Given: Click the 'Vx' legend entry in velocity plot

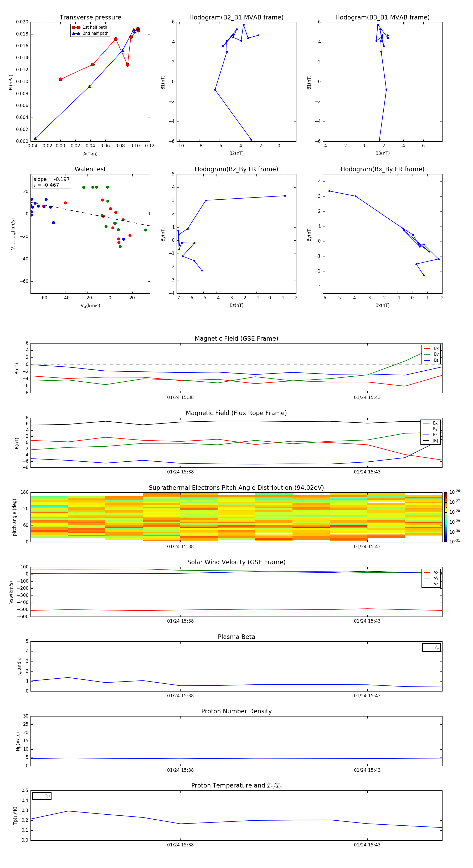Looking at the screenshot, I should coord(431,572).
